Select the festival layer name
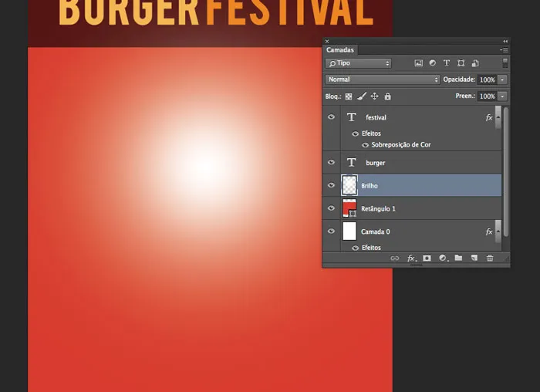 [x=376, y=117]
